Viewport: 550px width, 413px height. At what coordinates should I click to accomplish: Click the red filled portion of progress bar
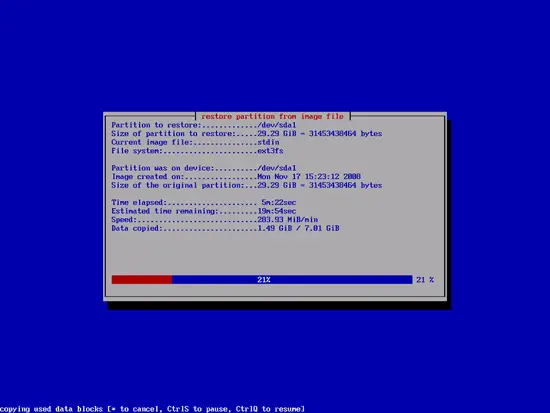[142, 280]
